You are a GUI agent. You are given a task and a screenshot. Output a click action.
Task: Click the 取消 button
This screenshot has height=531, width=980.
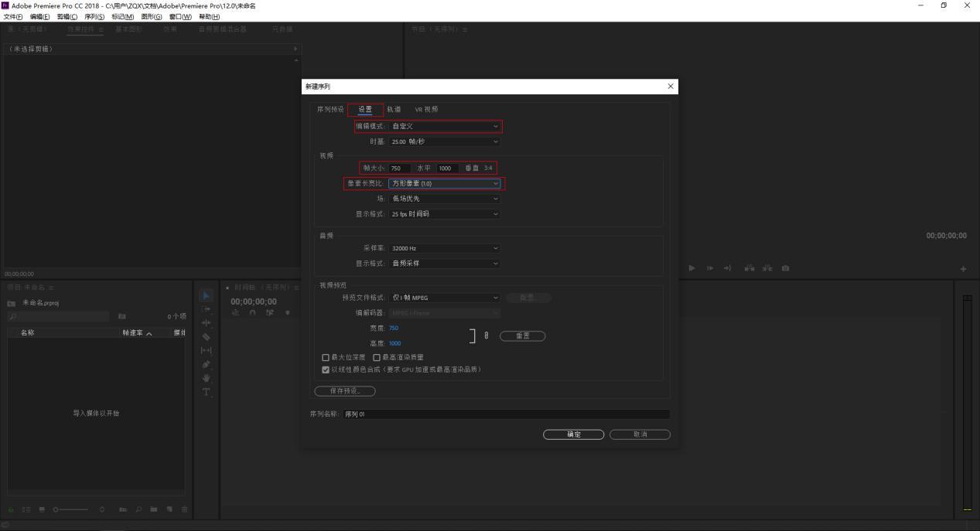(640, 434)
